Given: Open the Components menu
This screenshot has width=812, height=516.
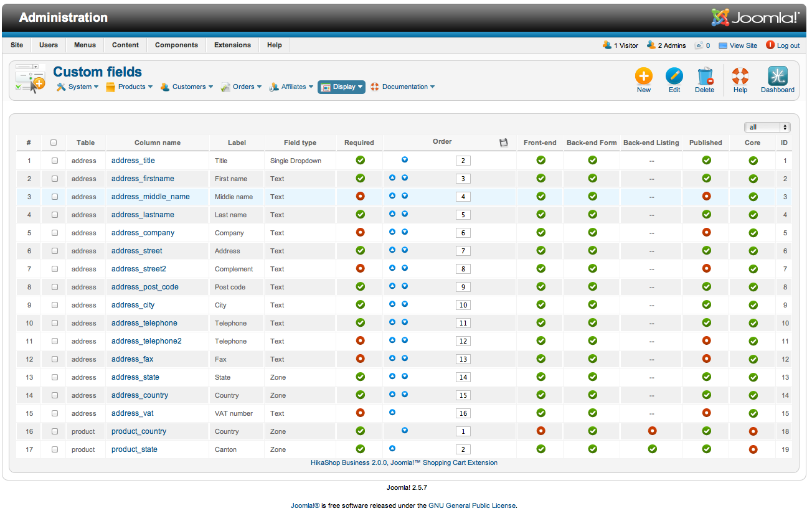Looking at the screenshot, I should pyautogui.click(x=176, y=45).
